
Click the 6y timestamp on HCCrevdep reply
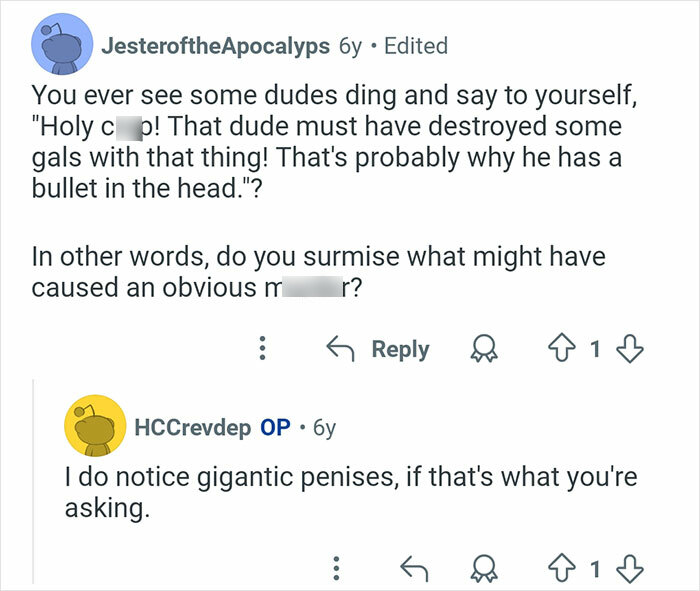click(x=324, y=428)
